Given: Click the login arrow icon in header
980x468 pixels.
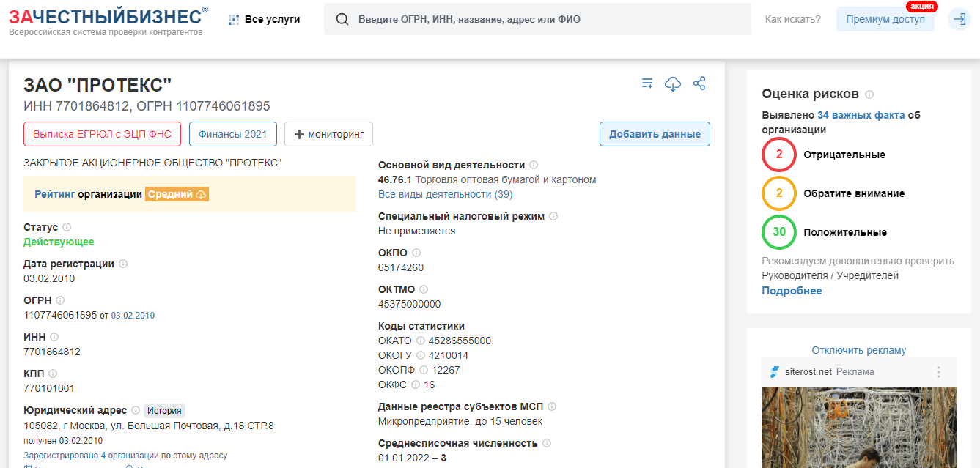Looking at the screenshot, I should coord(959,19).
